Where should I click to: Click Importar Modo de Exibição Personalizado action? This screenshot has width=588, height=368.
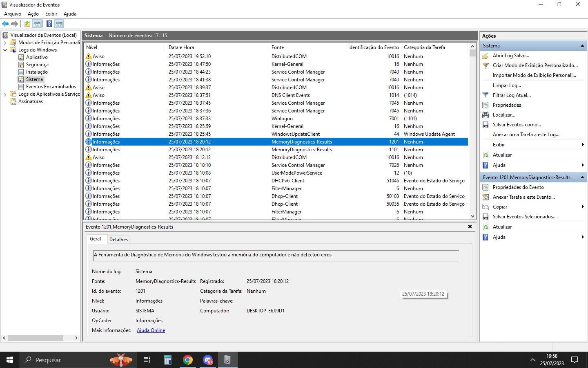[535, 75]
